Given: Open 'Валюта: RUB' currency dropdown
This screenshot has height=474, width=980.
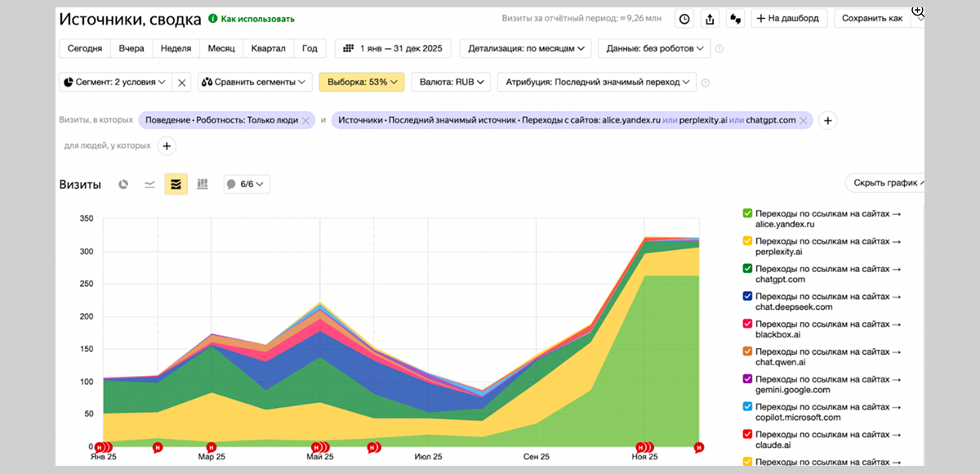Looking at the screenshot, I should click(x=450, y=82).
